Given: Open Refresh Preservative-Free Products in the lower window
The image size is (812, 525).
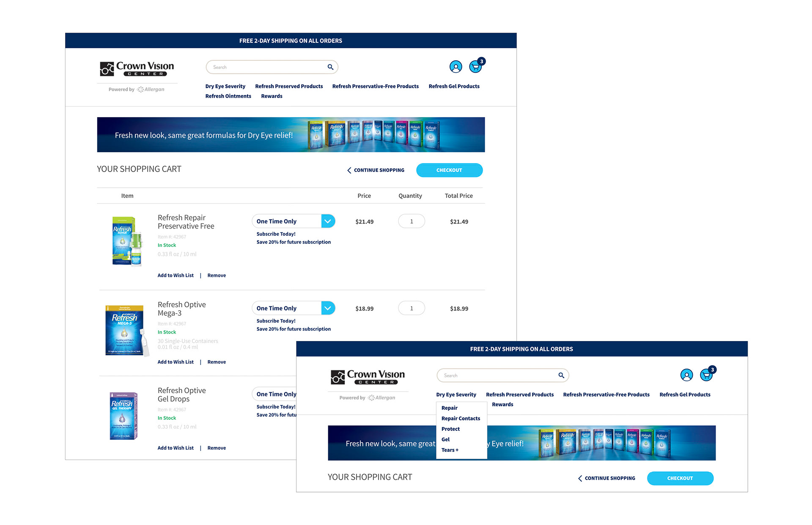Looking at the screenshot, I should (606, 394).
